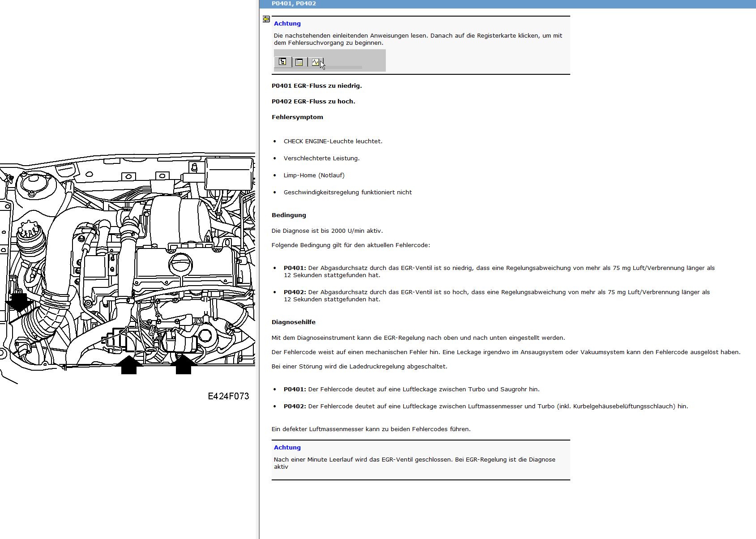Click the Diagnosehilfe section heading
This screenshot has height=539, width=756.
click(x=294, y=322)
